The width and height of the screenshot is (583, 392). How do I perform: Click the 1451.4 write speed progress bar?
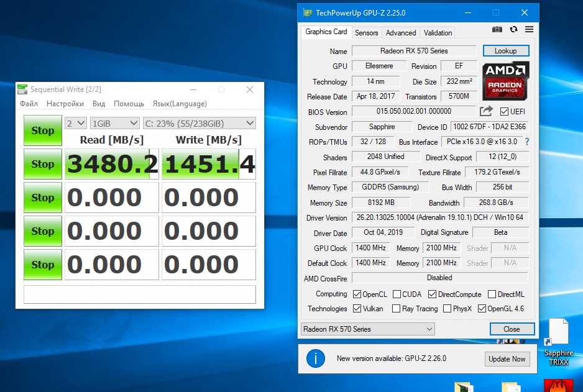[209, 164]
